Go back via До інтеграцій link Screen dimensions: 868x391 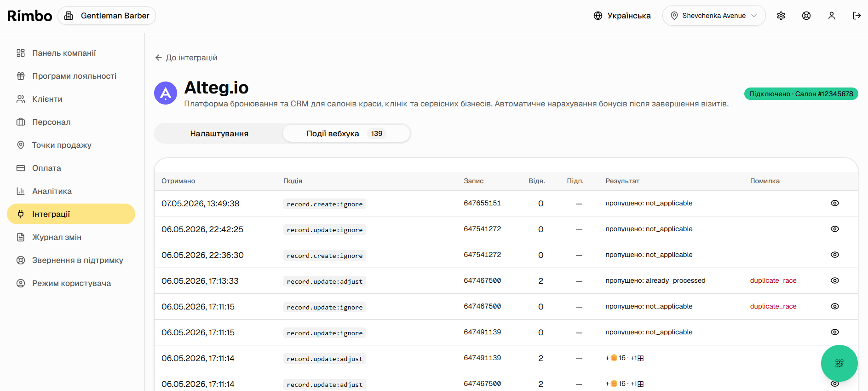(186, 58)
